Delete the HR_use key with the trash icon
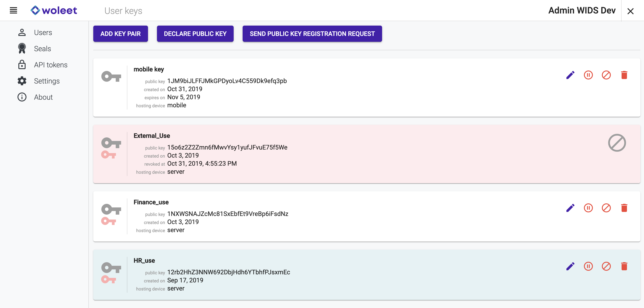Image resolution: width=644 pixels, height=308 pixels. tap(624, 266)
